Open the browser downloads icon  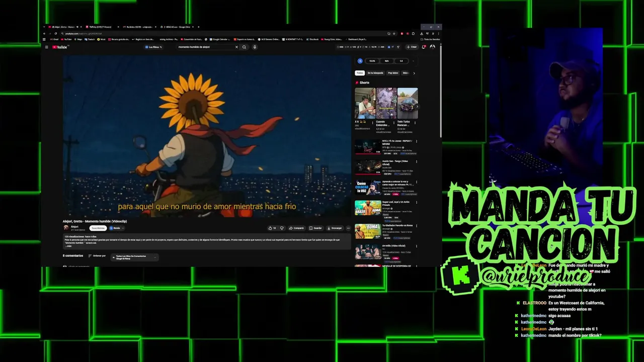point(421,34)
